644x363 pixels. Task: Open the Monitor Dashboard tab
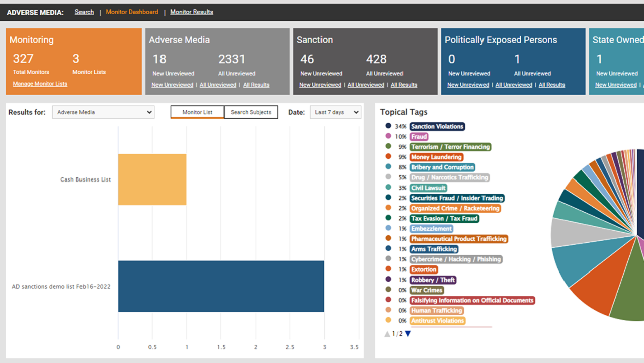pyautogui.click(x=132, y=12)
